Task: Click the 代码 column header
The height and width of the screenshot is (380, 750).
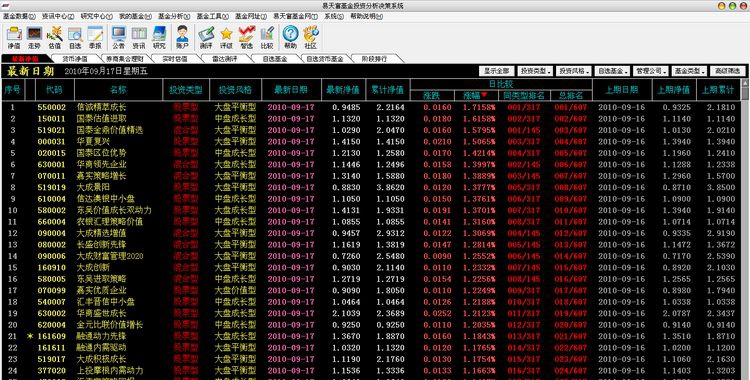Action: point(54,89)
